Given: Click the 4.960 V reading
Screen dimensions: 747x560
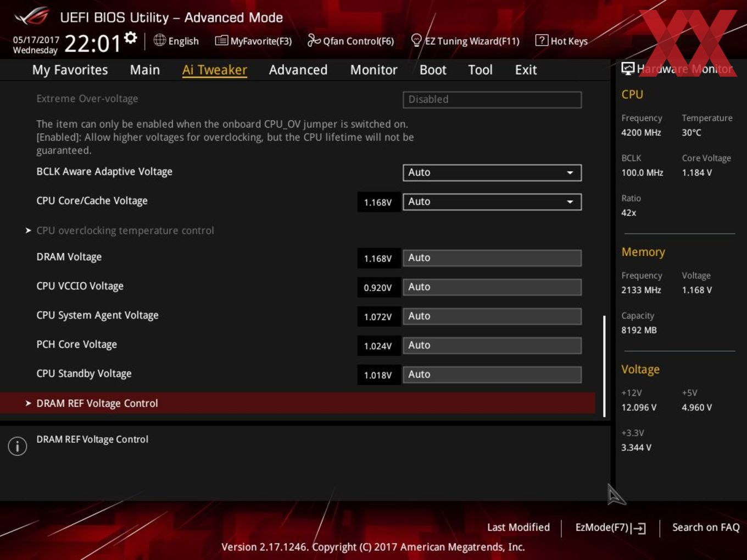Looking at the screenshot, I should (697, 407).
